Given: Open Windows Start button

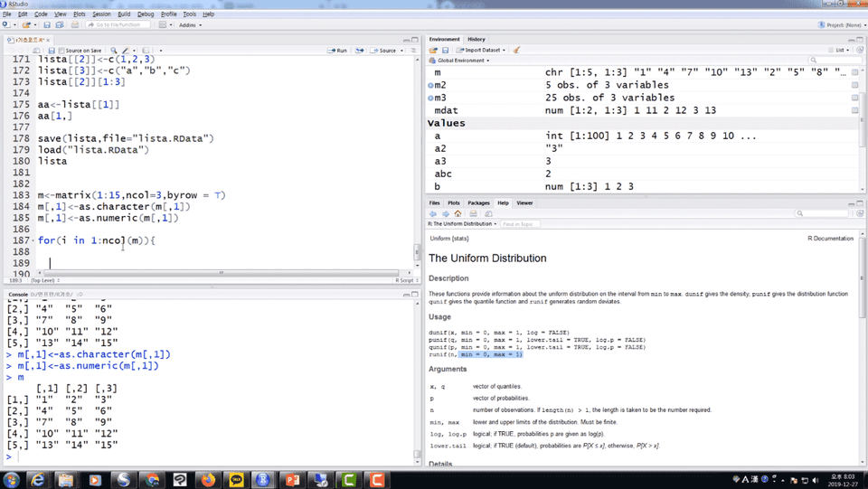Looking at the screenshot, I should 12,479.
